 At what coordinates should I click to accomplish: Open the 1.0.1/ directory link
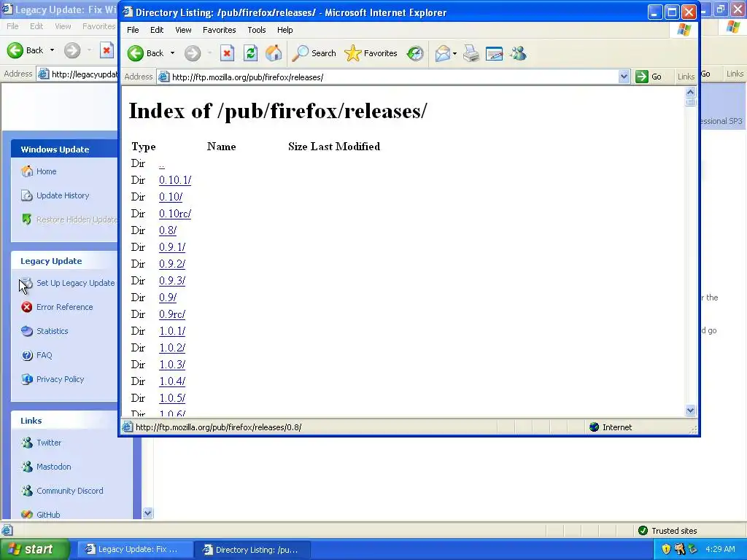coord(172,331)
